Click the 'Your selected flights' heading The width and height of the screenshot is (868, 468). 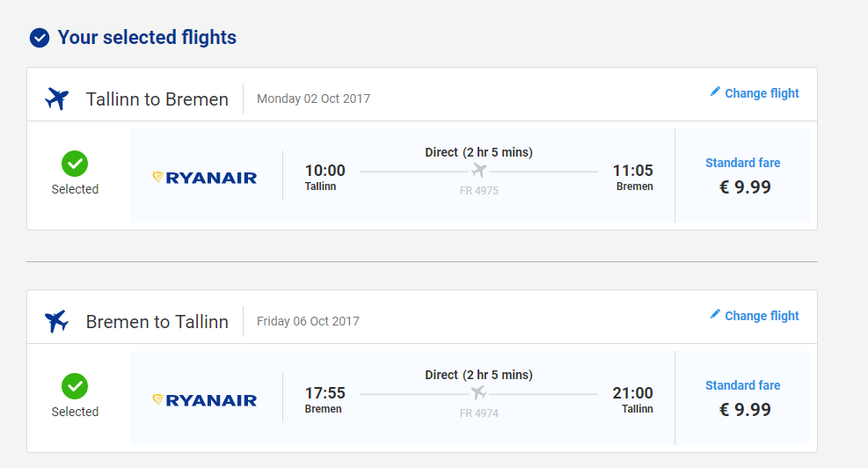pyautogui.click(x=147, y=38)
